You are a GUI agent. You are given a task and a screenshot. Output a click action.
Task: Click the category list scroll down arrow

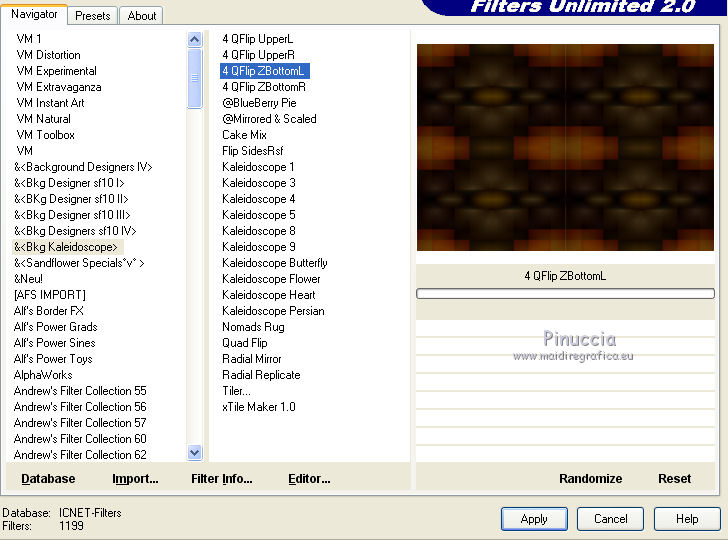pos(195,452)
